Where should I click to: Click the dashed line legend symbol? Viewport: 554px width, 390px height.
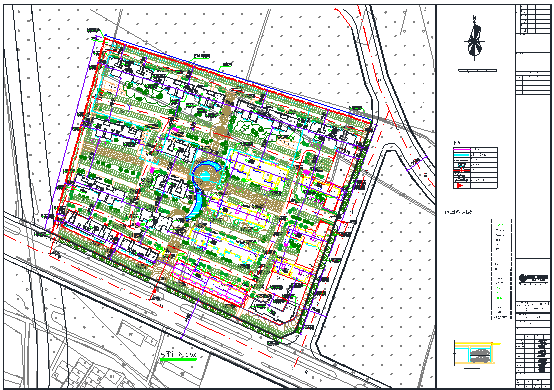pyautogui.click(x=461, y=160)
